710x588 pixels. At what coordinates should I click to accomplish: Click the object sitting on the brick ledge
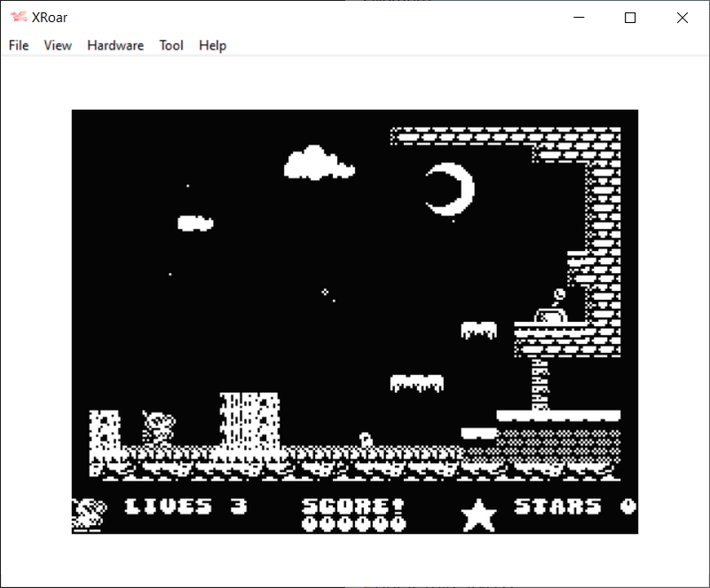(552, 310)
